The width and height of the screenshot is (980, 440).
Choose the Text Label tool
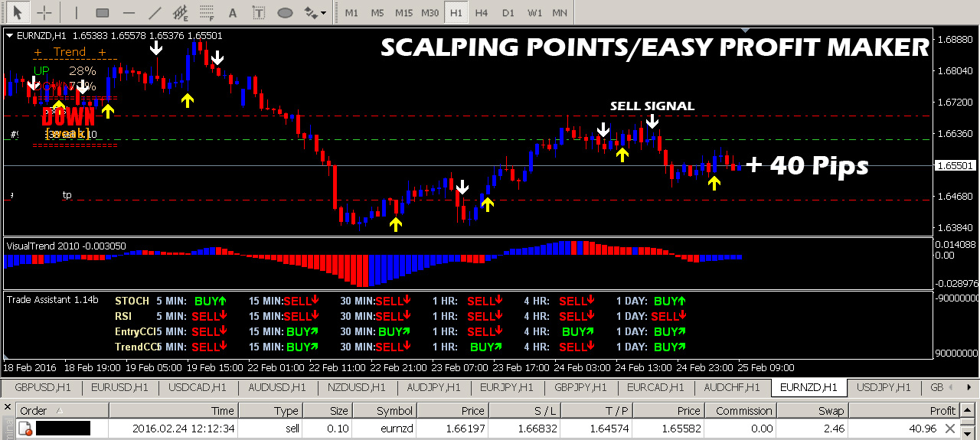pos(259,12)
